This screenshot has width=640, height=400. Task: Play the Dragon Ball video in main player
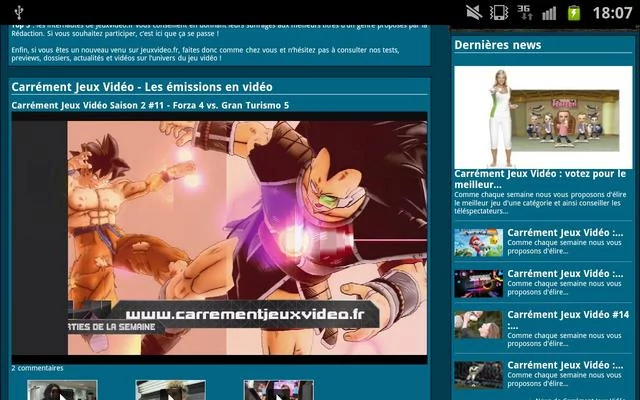220,238
